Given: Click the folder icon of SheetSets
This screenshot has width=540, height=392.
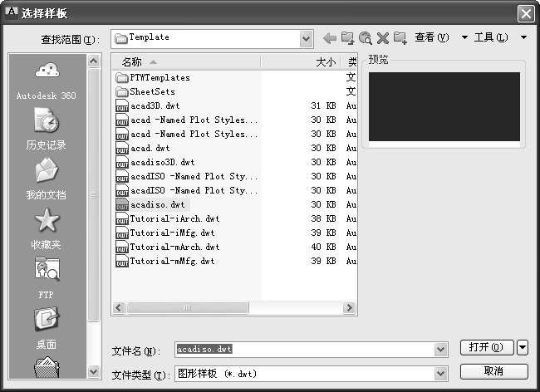Looking at the screenshot, I should pyautogui.click(x=122, y=92).
